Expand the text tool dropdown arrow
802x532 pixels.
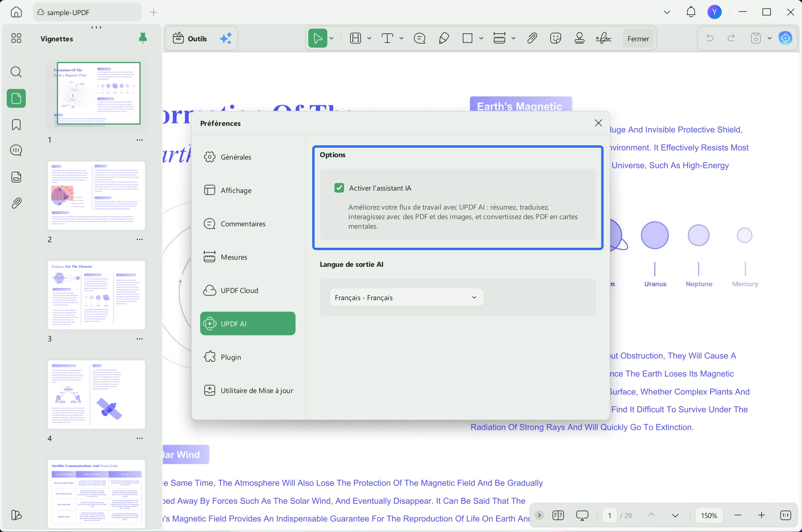[402, 39]
